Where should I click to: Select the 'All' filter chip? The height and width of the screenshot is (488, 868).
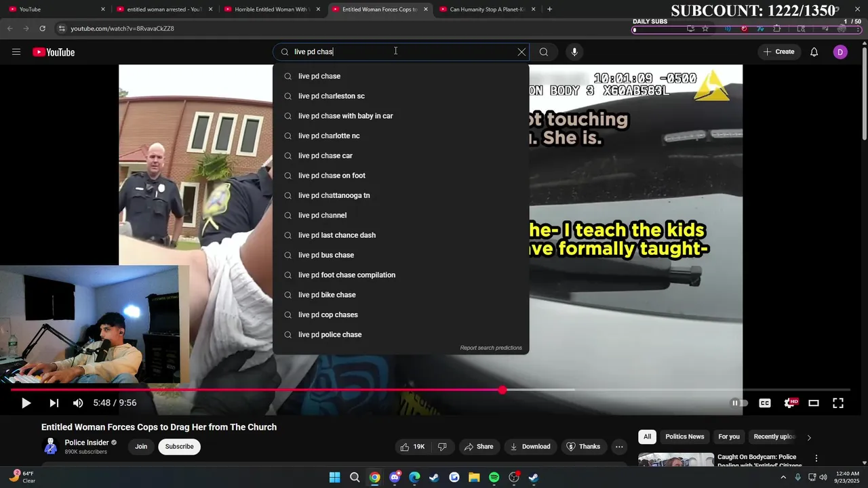click(x=648, y=437)
